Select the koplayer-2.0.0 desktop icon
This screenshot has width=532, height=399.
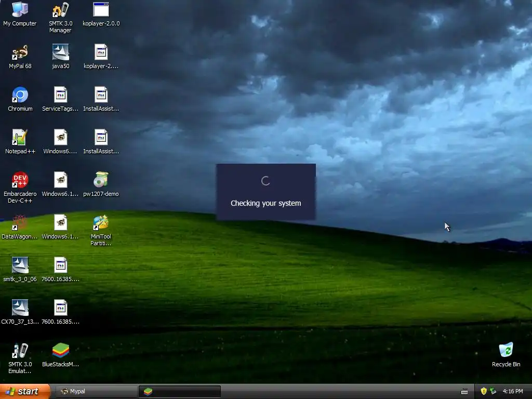click(101, 14)
